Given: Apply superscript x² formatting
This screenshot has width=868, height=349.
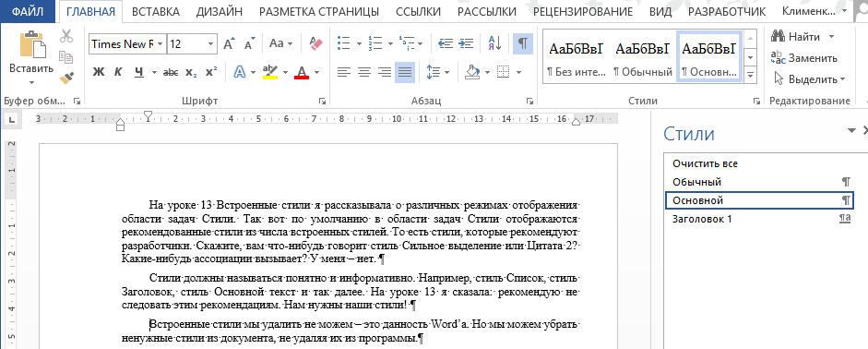Looking at the screenshot, I should coord(211,72).
